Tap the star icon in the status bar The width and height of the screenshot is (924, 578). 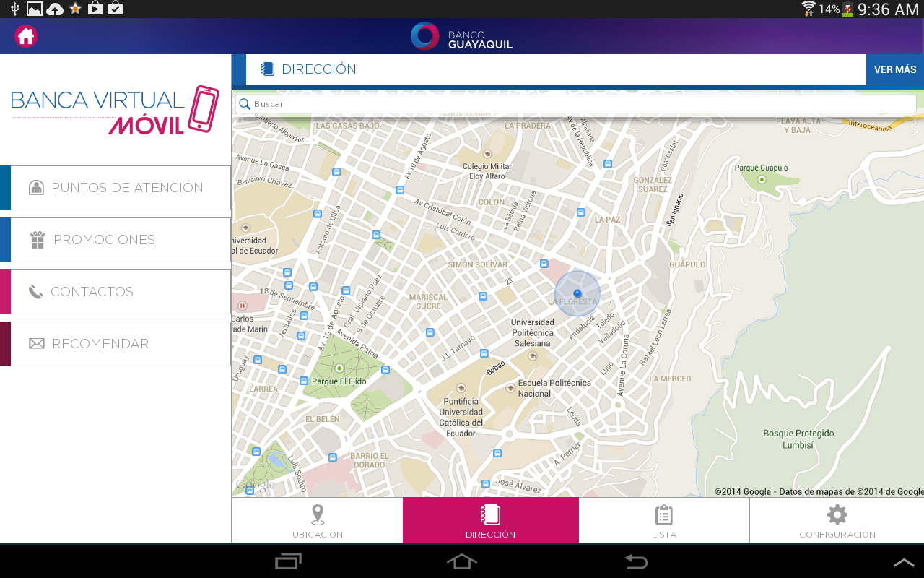point(75,9)
